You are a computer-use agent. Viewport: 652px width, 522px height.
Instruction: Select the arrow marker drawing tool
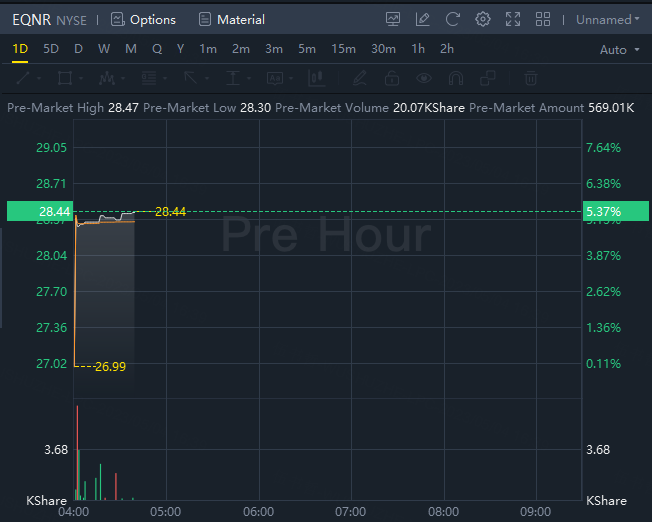coord(191,78)
